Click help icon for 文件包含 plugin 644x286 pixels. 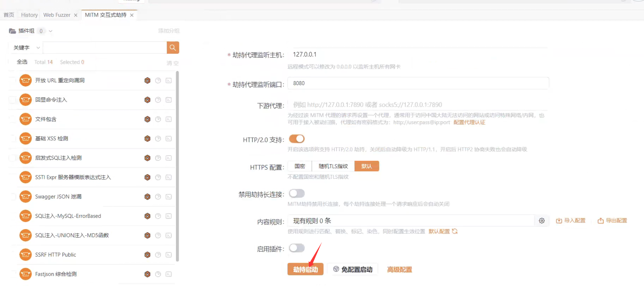click(x=158, y=119)
